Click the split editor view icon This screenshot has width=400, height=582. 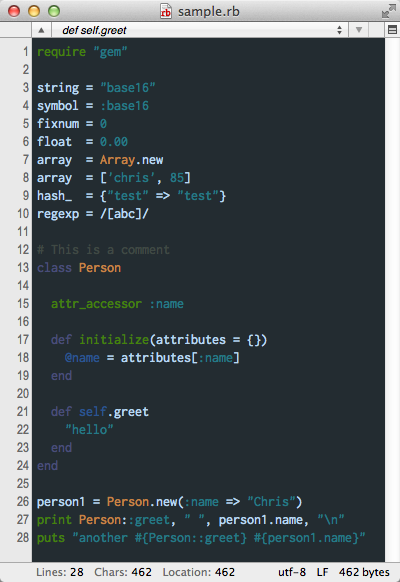coord(392,30)
